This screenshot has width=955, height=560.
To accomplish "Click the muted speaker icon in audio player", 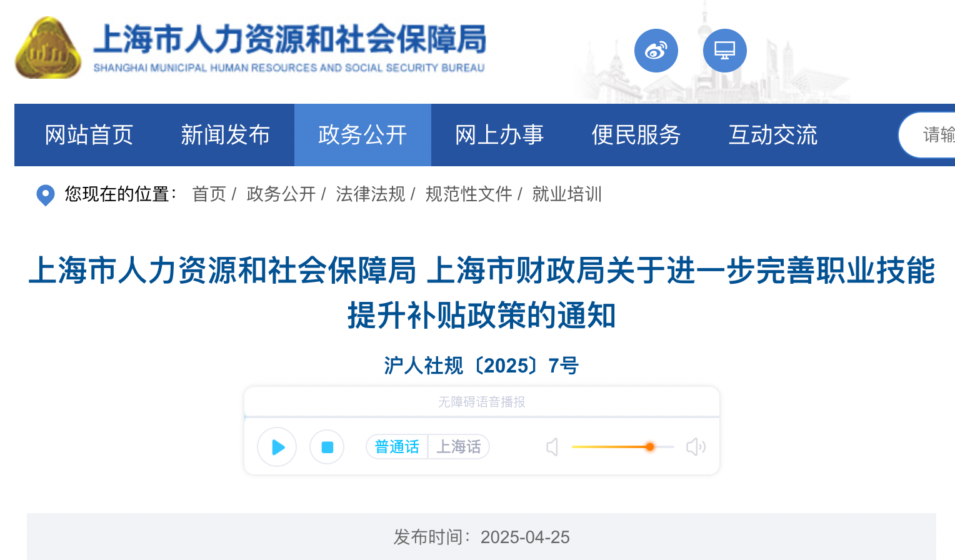I will [552, 447].
